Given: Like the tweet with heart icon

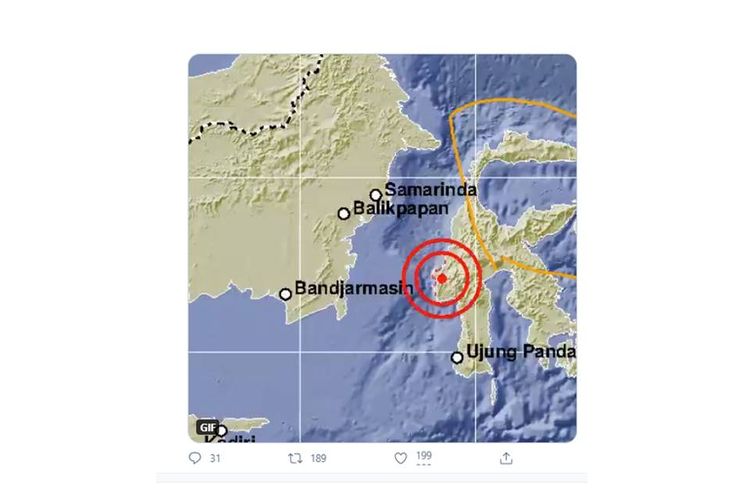Looking at the screenshot, I should click(x=401, y=458).
